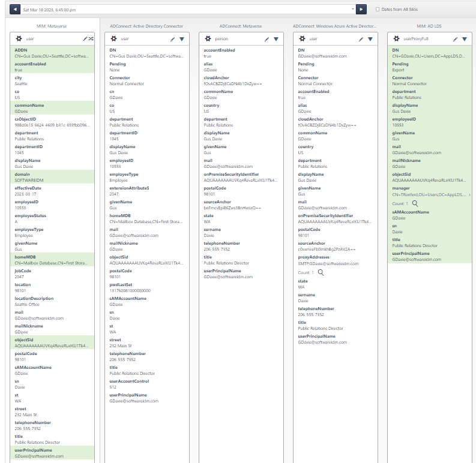The width and height of the screenshot is (476, 463).
Task: Enable Dates from All Silos checkbox
Action: pyautogui.click(x=378, y=10)
